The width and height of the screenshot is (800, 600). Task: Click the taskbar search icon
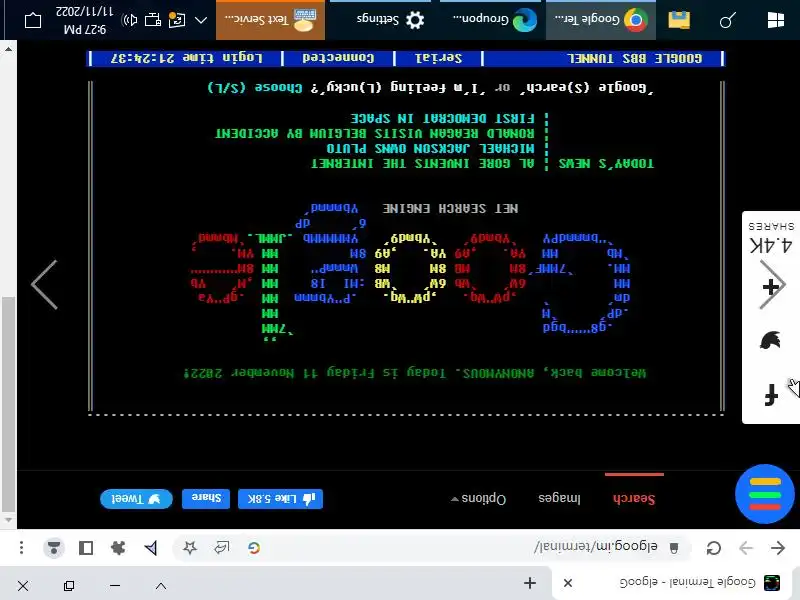728,20
